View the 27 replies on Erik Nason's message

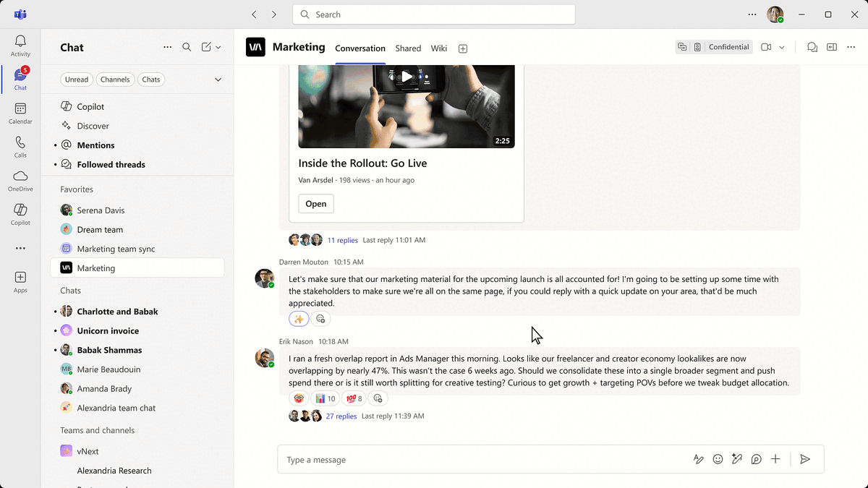341,416
